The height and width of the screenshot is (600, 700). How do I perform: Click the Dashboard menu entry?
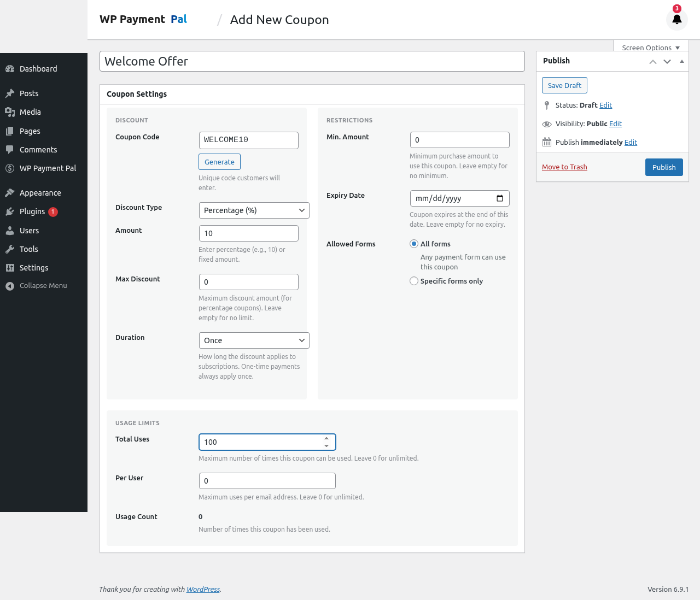point(38,69)
